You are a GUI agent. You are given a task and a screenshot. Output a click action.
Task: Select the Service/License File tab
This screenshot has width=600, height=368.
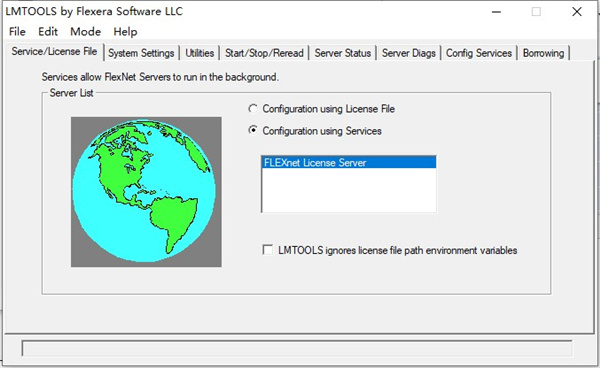54,52
